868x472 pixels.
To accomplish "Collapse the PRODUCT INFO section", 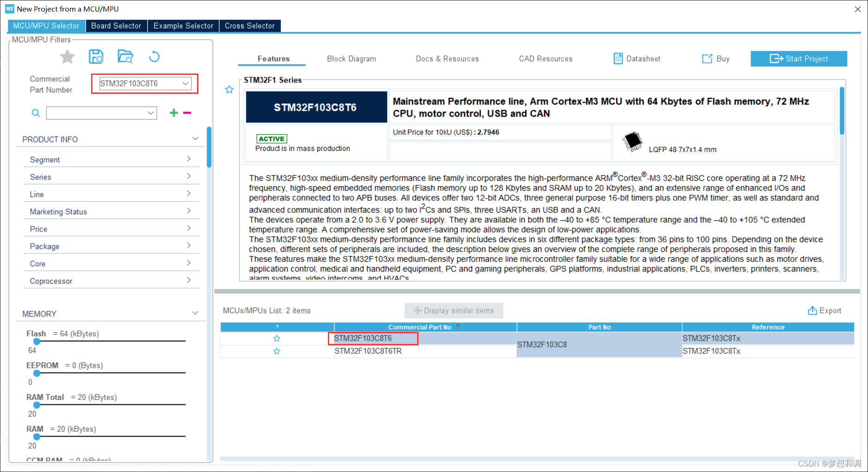I will pos(195,139).
